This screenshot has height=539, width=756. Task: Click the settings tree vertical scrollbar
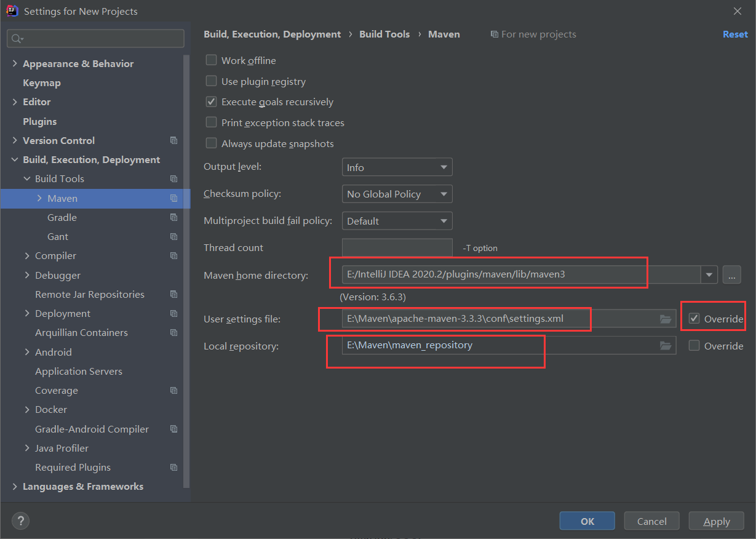[x=187, y=271]
